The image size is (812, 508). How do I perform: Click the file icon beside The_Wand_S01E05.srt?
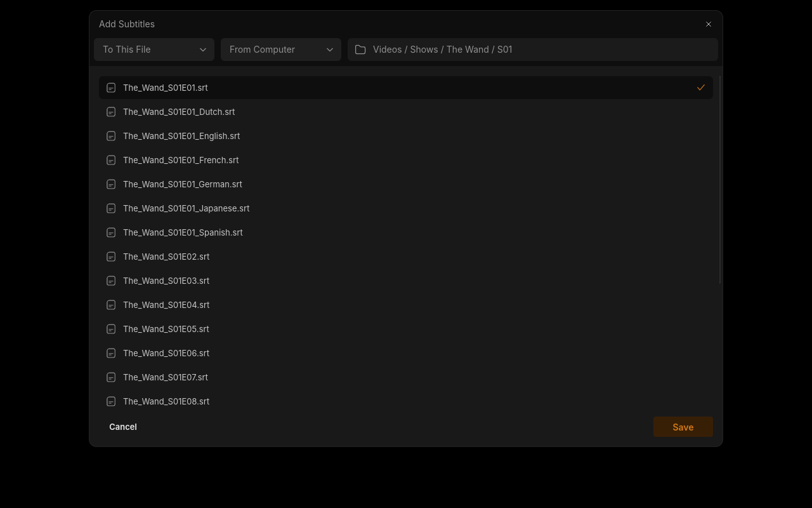[x=111, y=329]
